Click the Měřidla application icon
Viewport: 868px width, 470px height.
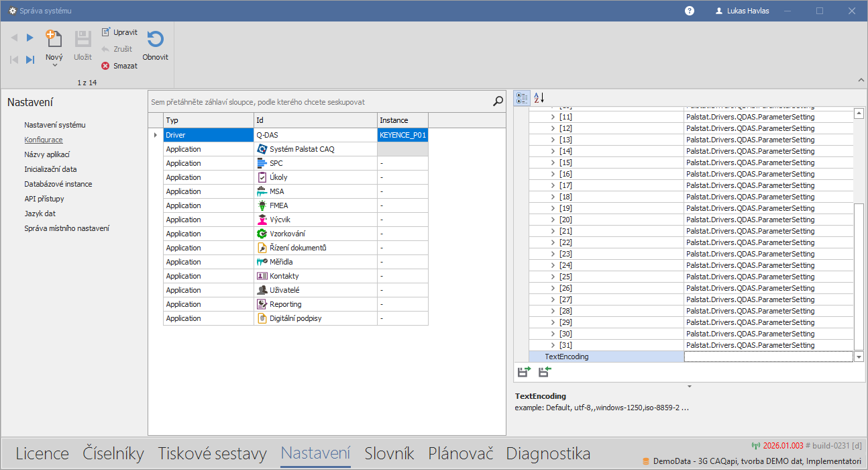263,262
